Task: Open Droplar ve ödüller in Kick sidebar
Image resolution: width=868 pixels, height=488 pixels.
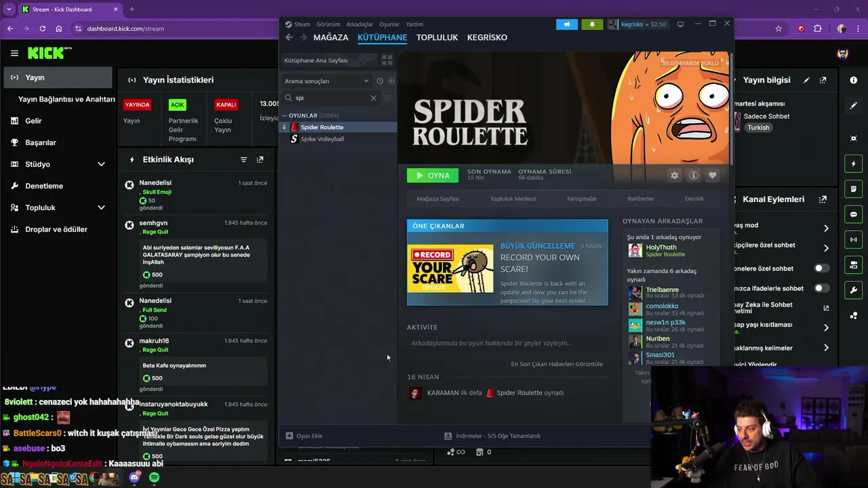Action: pos(58,229)
